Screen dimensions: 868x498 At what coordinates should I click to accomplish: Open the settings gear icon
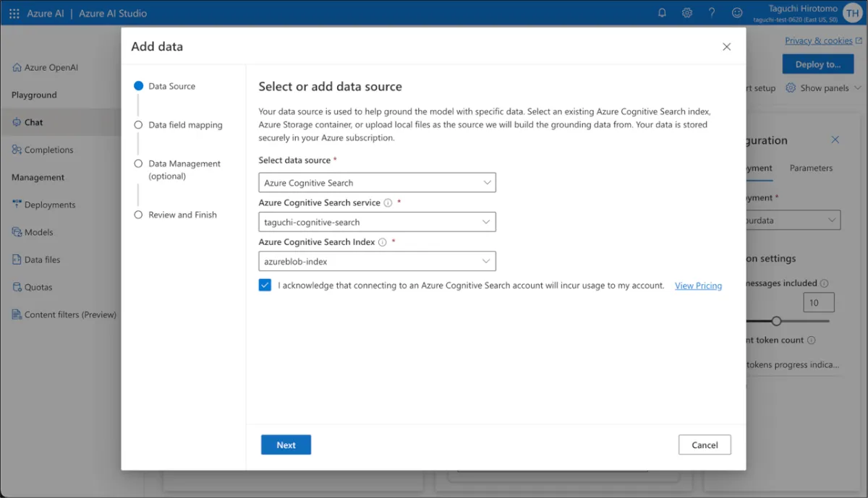click(x=687, y=13)
